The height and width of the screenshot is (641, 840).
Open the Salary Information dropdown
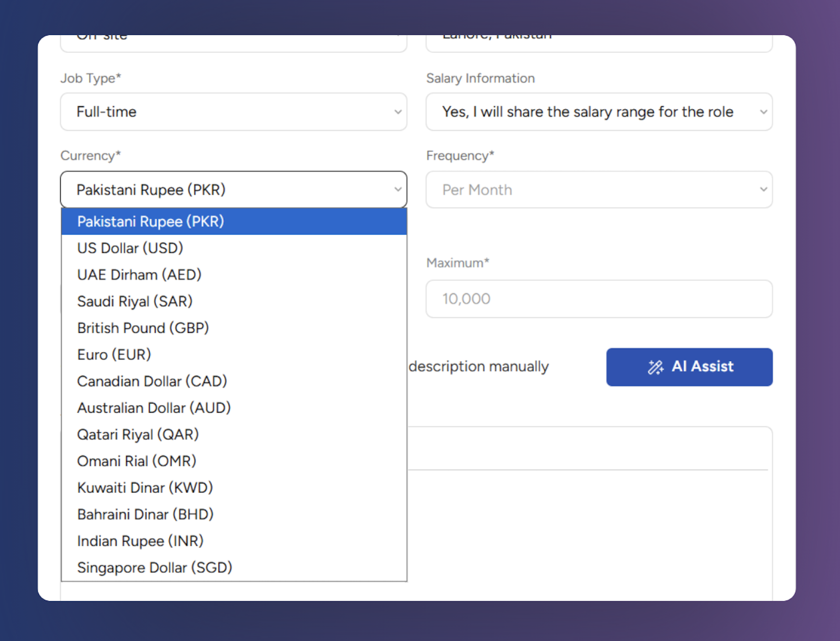click(x=599, y=112)
